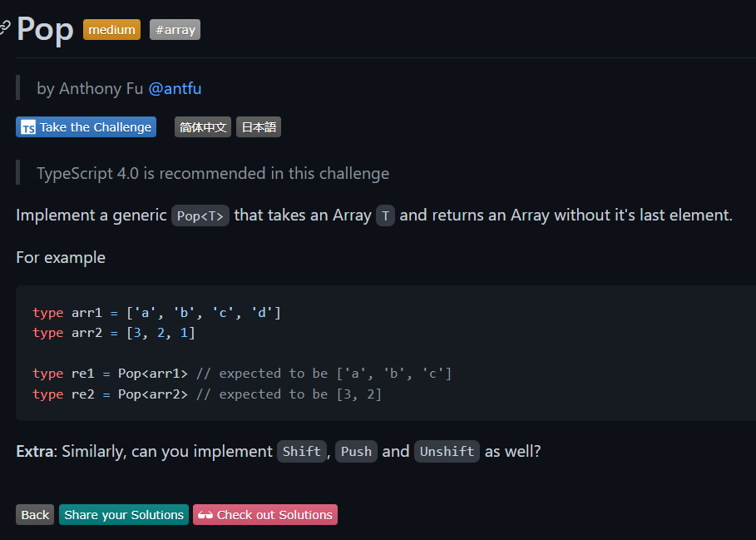Screen dimensions: 756x540
Task: Click the arr1 type definition line
Action: 156,313
